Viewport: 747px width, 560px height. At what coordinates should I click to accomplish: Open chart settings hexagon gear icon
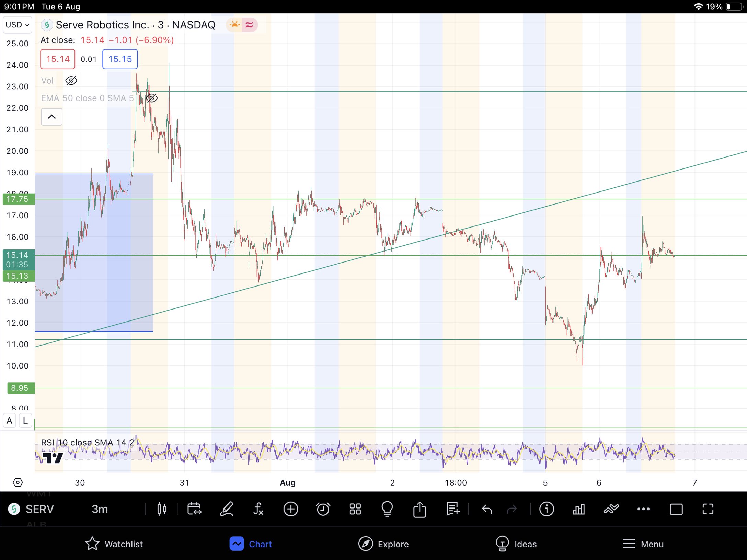18,483
